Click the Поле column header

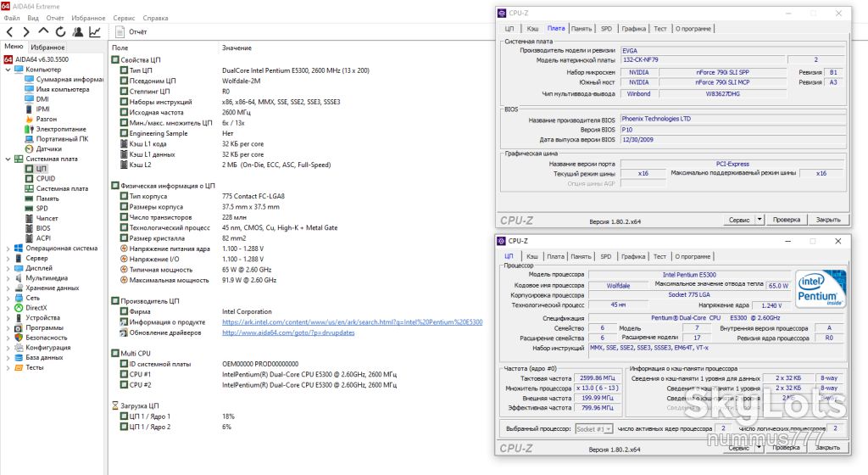(x=120, y=48)
